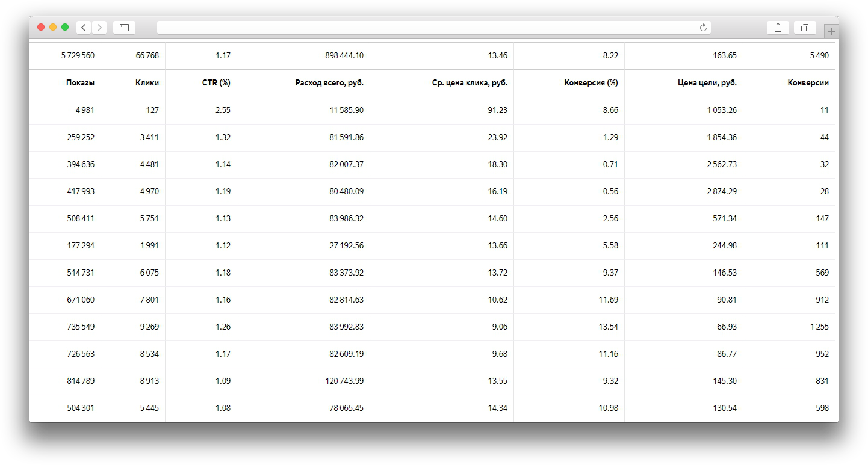Select total conversions value 5 490
Image resolution: width=868 pixels, height=465 pixels.
tap(819, 55)
